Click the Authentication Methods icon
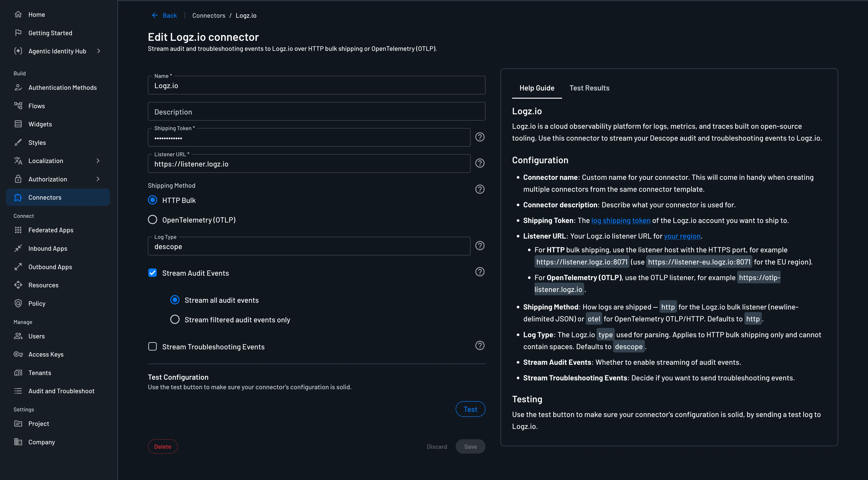Image resolution: width=868 pixels, height=480 pixels. tap(18, 88)
